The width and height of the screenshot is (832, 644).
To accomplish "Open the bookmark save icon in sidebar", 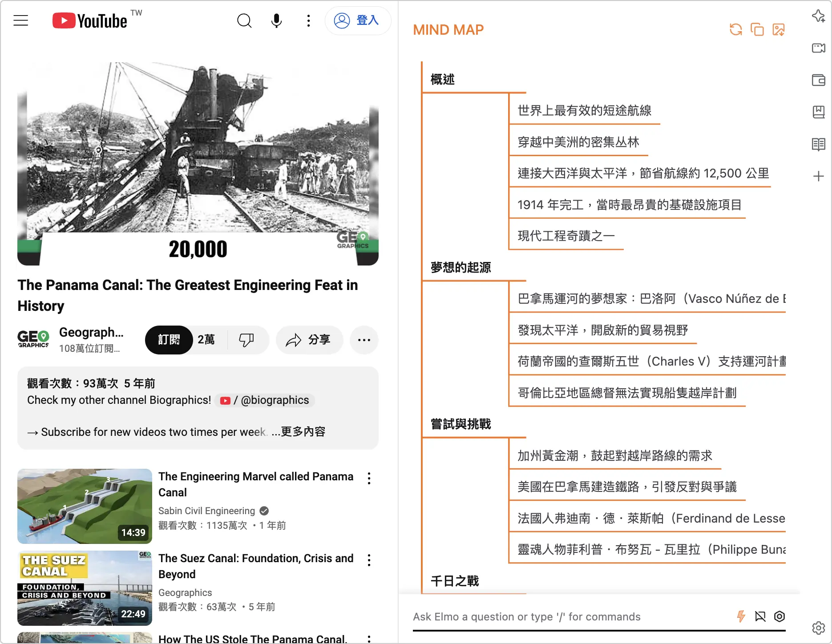I will coord(819,112).
